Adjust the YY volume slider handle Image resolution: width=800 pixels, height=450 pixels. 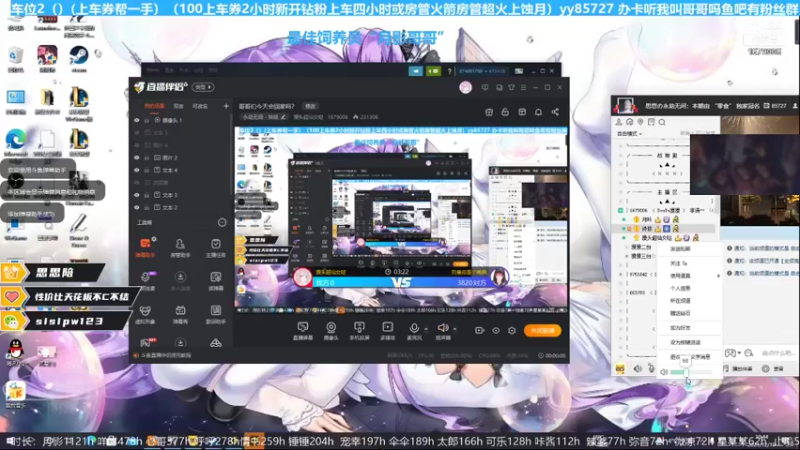[686, 372]
